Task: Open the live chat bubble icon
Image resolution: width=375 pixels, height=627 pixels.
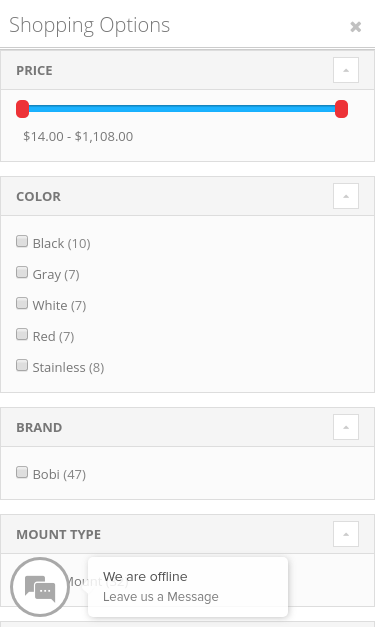Action: [40, 587]
